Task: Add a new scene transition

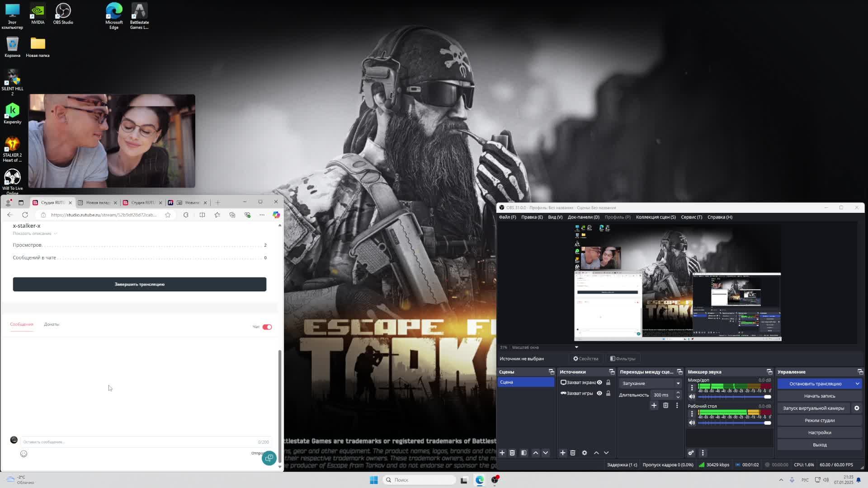Action: point(654,405)
